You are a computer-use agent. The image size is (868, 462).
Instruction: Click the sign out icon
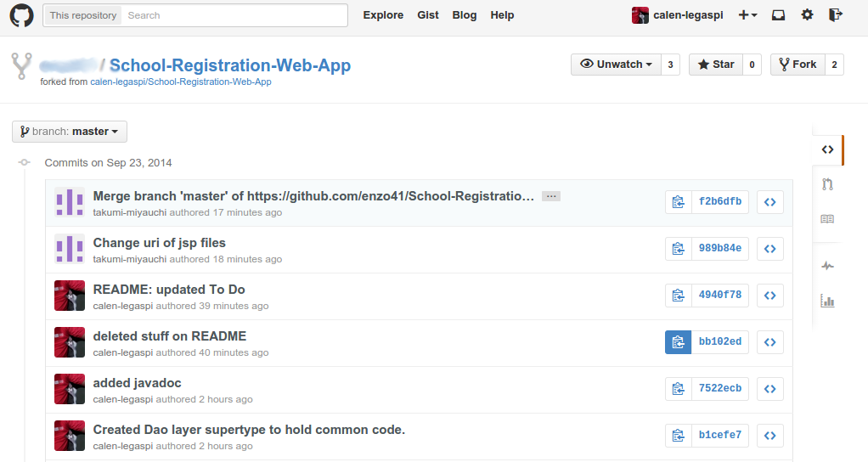(x=836, y=15)
